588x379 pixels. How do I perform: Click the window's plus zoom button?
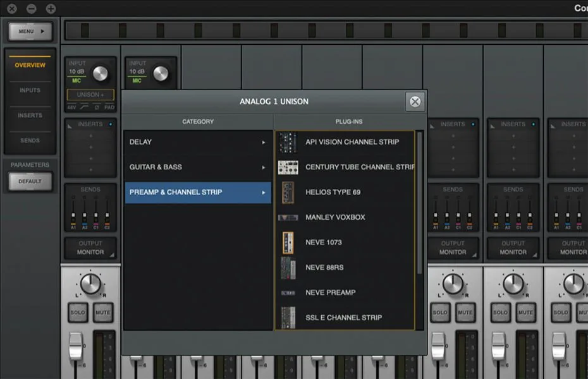click(51, 9)
